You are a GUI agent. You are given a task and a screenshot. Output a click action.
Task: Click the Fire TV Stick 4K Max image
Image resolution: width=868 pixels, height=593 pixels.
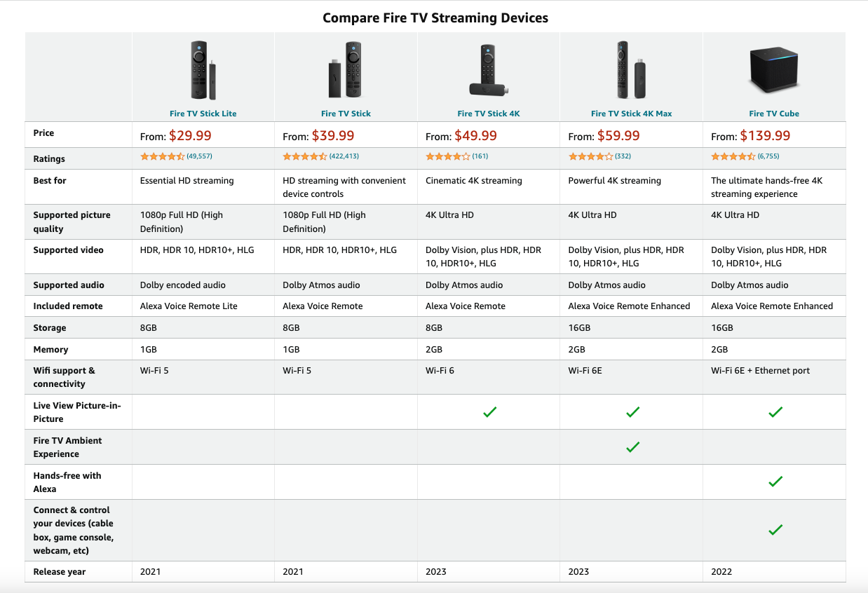631,71
